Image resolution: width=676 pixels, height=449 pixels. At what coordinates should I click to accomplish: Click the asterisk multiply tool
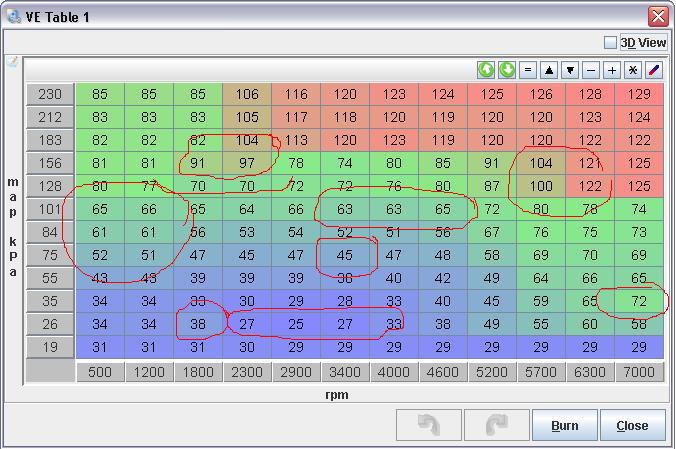(633, 70)
